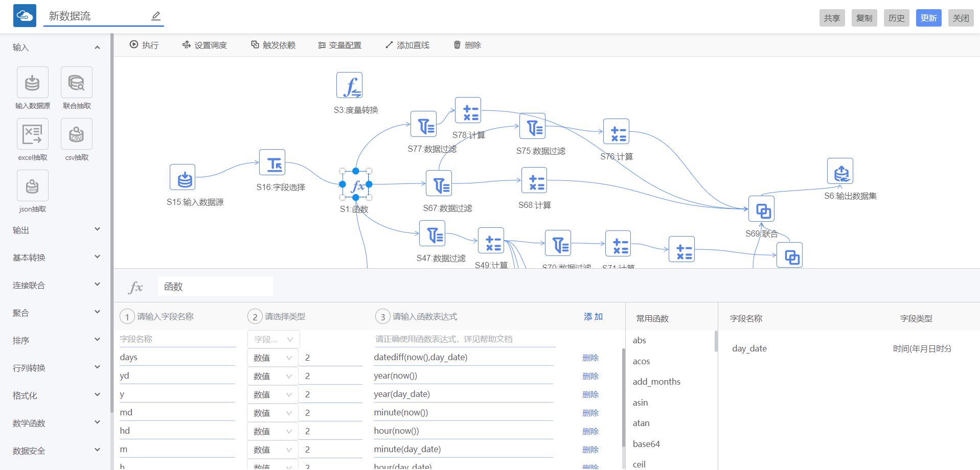
Task: Click 删除 in the canvas toolbar
Action: pos(467,45)
